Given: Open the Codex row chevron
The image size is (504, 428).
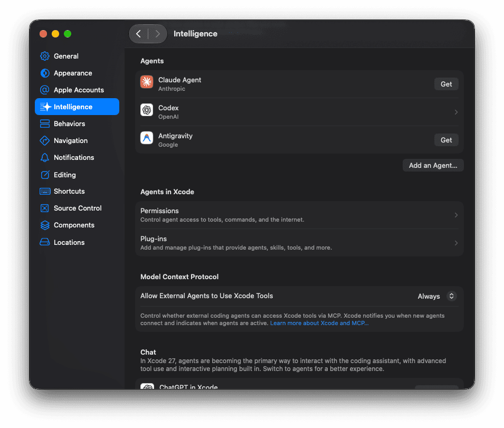Looking at the screenshot, I should (456, 112).
